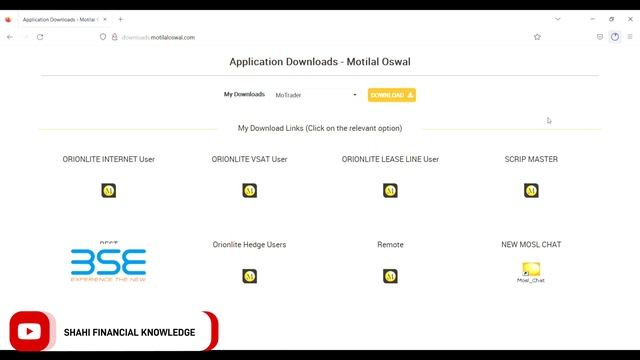The height and width of the screenshot is (360, 640).
Task: Click the SCRIP MASTER label
Action: (531, 159)
